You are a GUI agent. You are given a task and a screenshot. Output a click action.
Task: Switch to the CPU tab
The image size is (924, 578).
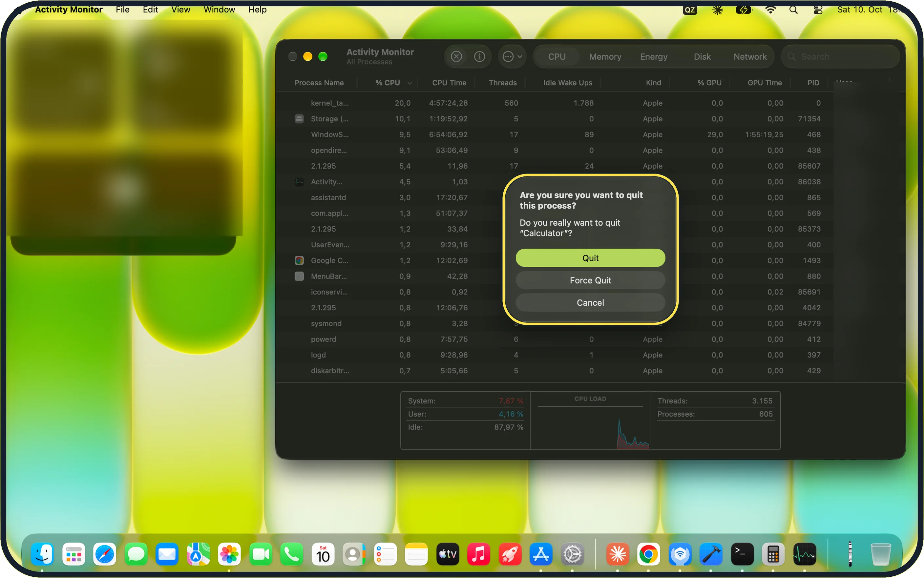click(556, 56)
